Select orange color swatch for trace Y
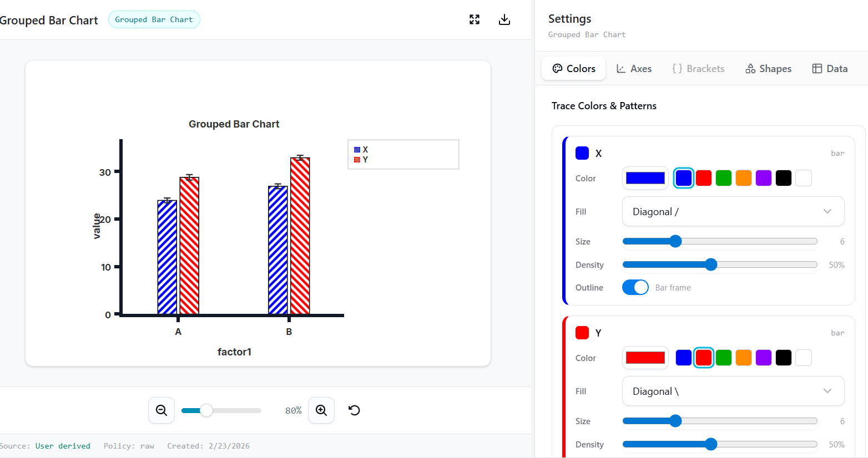Image resolution: width=868 pixels, height=458 pixels. (x=743, y=358)
